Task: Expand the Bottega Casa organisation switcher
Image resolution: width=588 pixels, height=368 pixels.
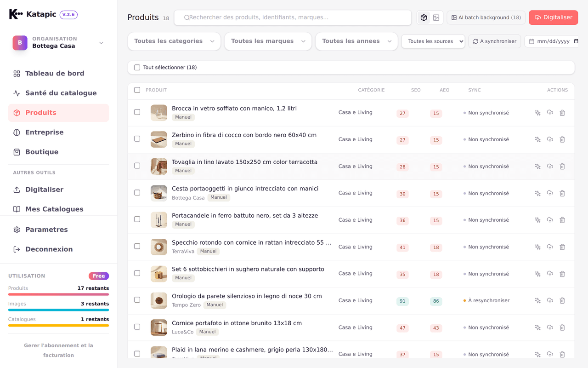Action: 58,43
